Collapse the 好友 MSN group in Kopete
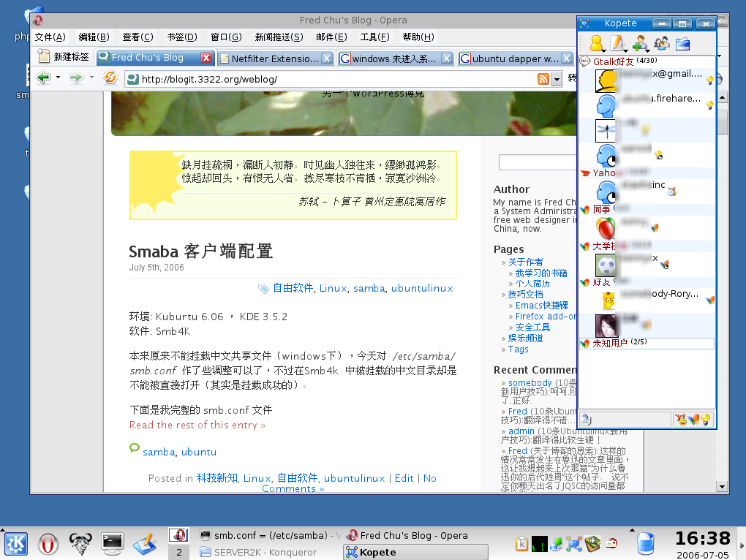This screenshot has height=560, width=746. coord(584,282)
